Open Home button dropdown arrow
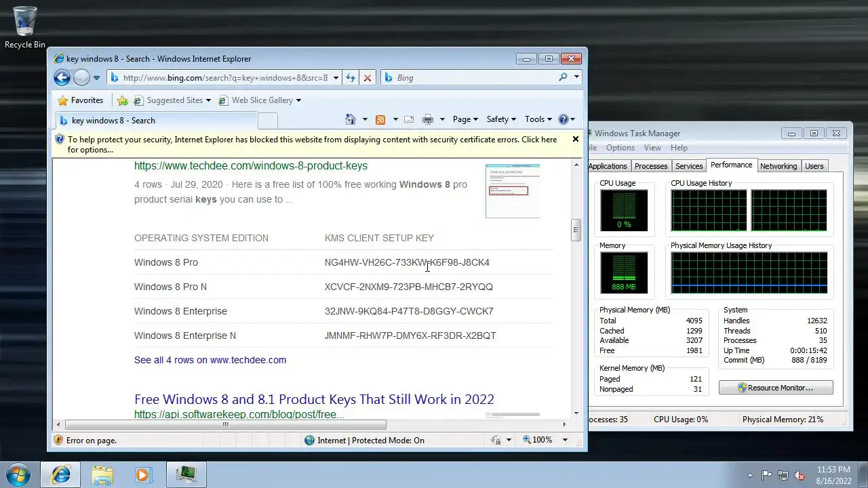 (x=364, y=119)
